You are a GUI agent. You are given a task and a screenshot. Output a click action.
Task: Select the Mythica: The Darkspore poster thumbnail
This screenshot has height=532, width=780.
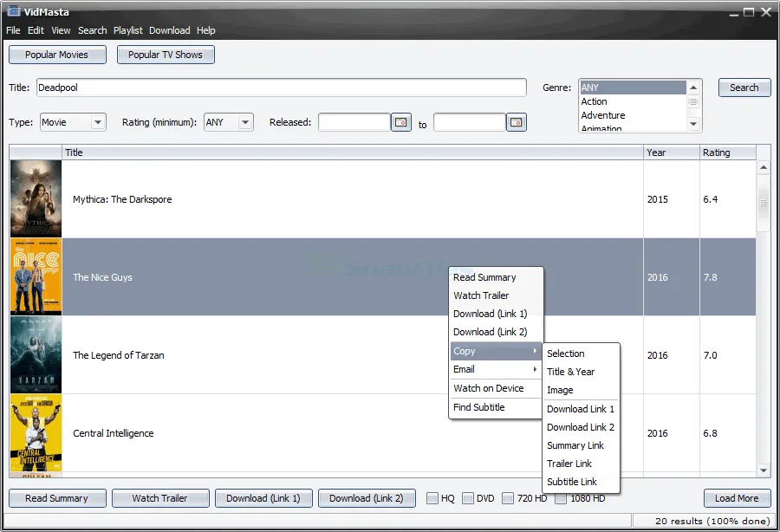point(36,198)
